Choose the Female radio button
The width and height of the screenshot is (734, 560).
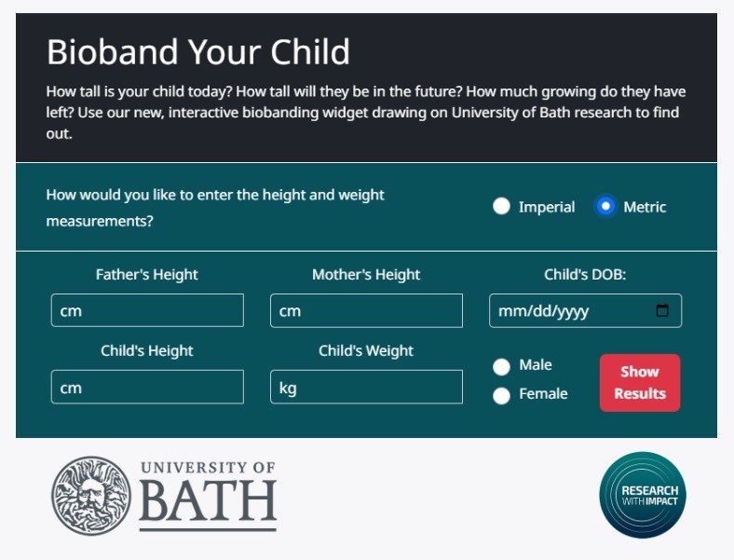pos(501,395)
